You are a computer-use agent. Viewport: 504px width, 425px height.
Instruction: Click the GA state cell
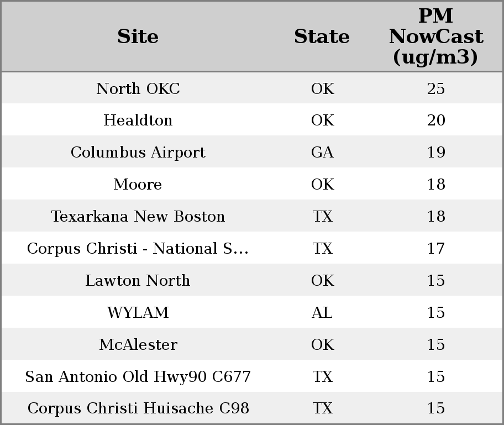[x=322, y=153]
